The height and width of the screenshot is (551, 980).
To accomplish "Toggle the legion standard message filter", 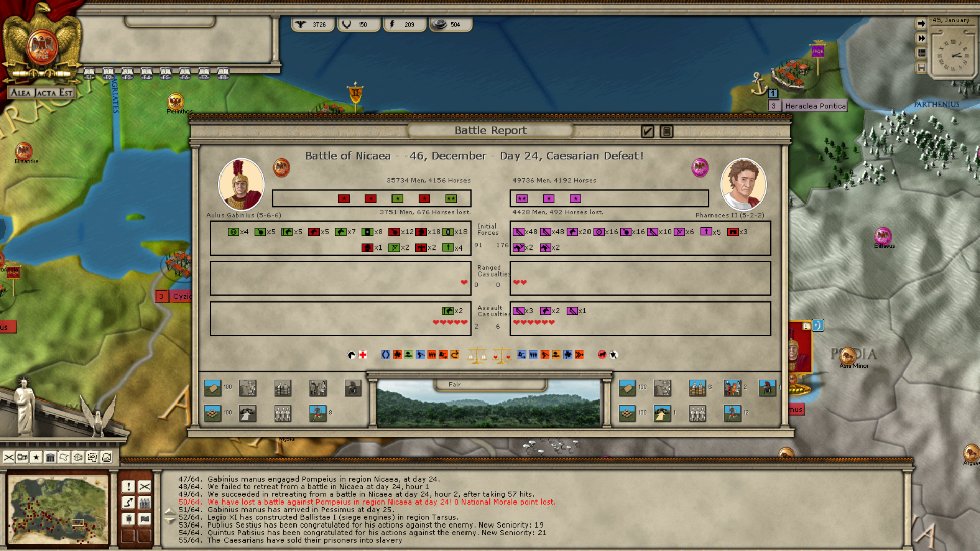I will point(128,519).
